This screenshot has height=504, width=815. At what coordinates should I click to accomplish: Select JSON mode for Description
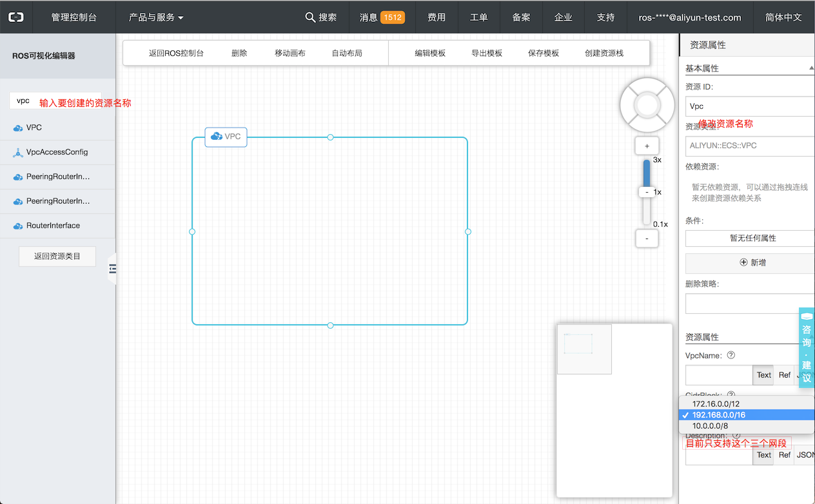coord(805,455)
